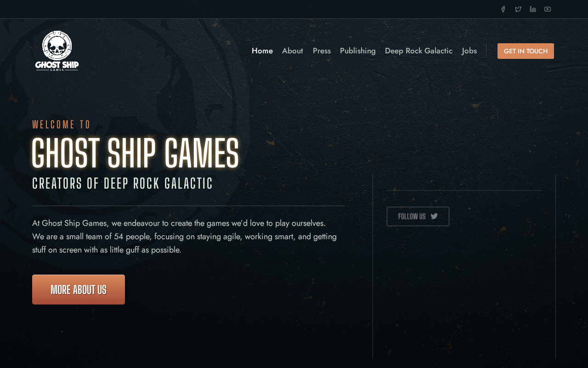
Task: Click the Twitter bird inside Follow Us
Action: click(434, 216)
